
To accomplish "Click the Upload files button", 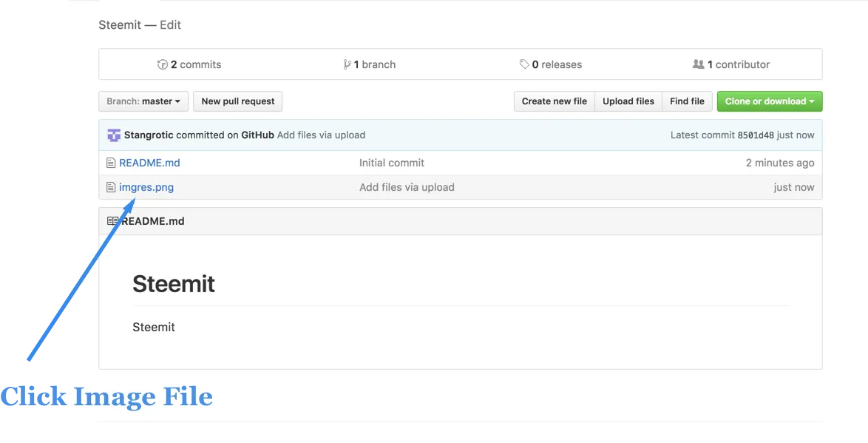I will point(628,101).
